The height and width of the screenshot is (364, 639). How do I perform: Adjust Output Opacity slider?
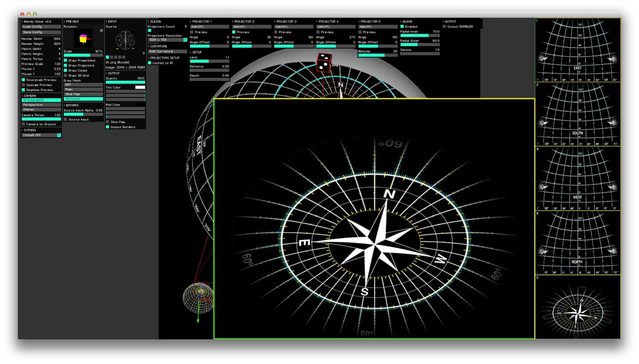point(125,82)
